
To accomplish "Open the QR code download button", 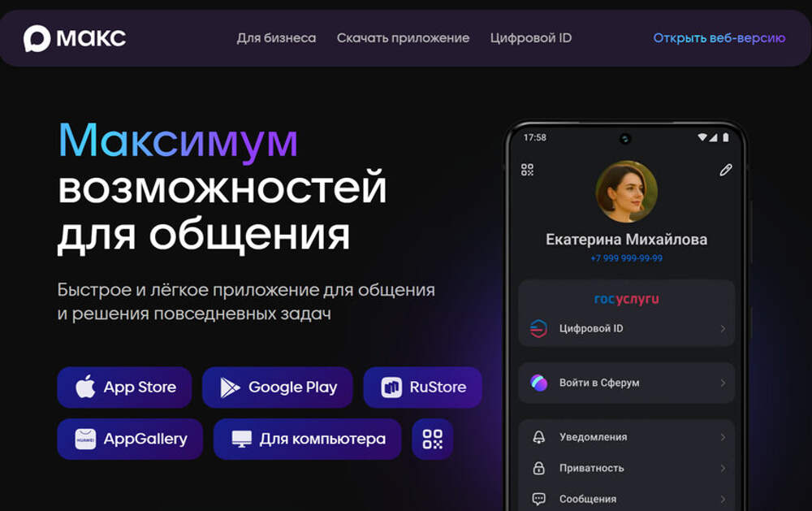I will tap(432, 440).
